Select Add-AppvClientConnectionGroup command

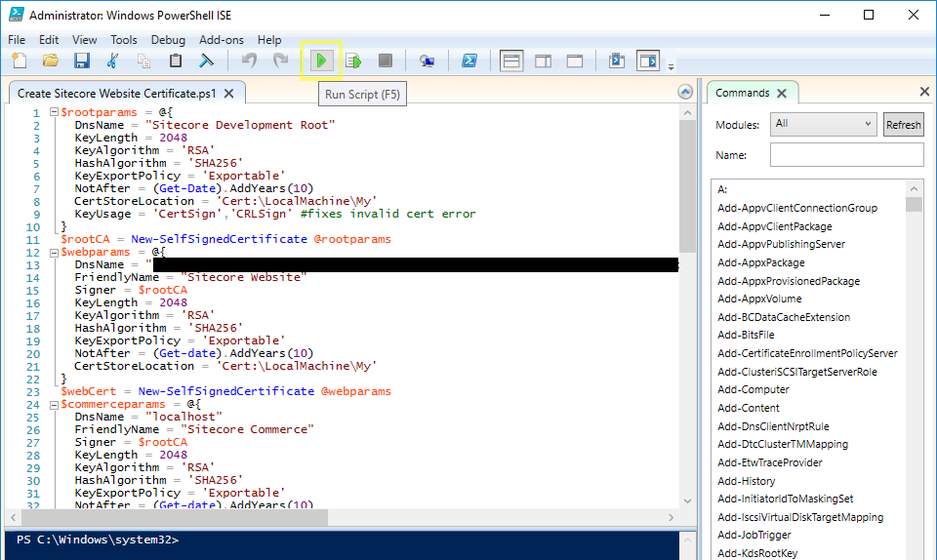coord(797,208)
